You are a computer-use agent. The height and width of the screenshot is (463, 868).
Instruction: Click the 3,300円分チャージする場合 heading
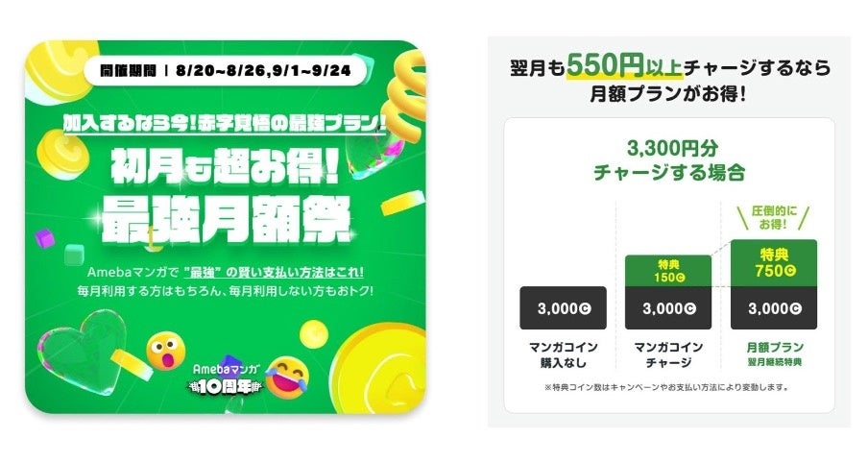[x=667, y=162]
